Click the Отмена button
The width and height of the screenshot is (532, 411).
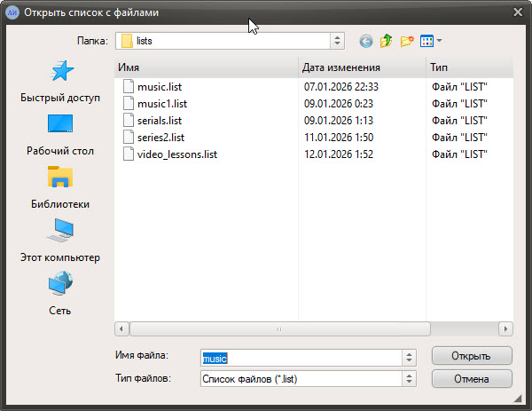pos(472,379)
